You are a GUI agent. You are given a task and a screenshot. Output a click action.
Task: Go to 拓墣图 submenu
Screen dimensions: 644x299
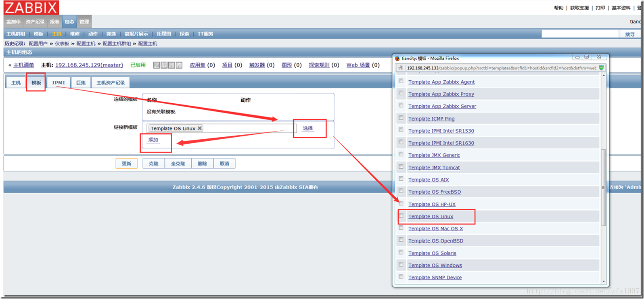(164, 34)
